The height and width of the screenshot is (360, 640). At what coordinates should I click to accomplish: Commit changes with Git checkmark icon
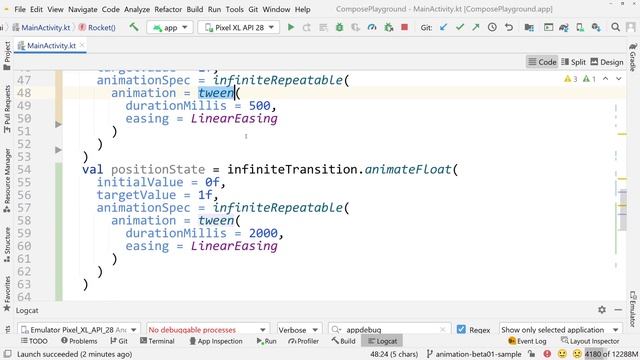coord(460,27)
